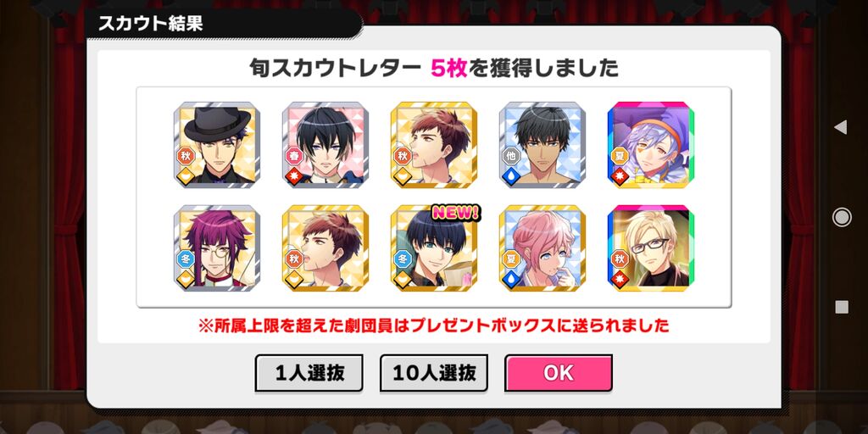Tap the 春 troupe badge icon
The image size is (868, 434).
(x=294, y=156)
